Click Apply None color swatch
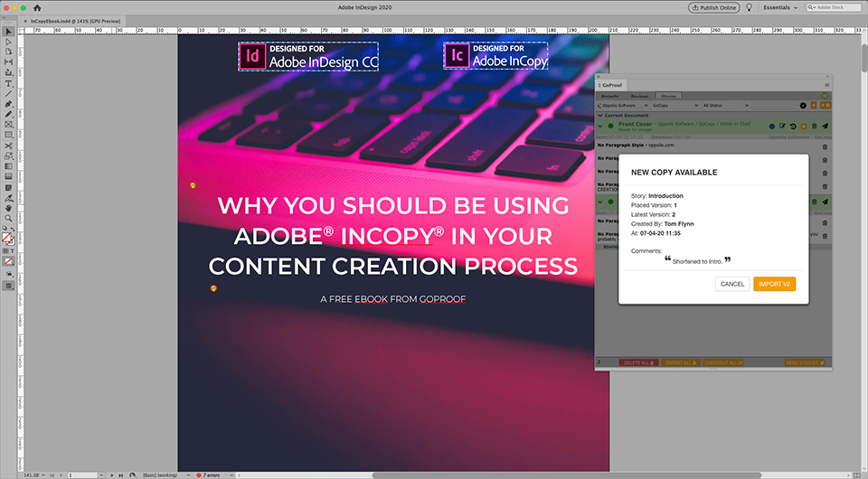868x479 pixels. pos(8,261)
